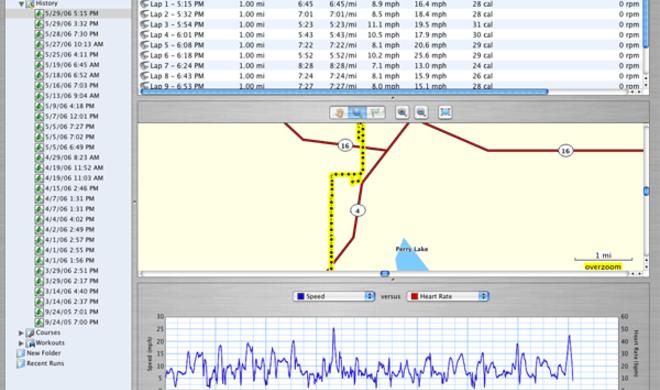The width and height of the screenshot is (660, 390).
Task: Select the 4/2/06 2:49 PM history entry
Action: [69, 229]
